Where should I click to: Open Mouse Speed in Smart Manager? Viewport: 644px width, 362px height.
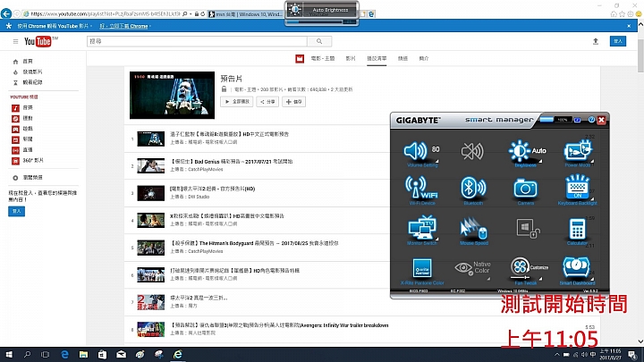[x=473, y=232]
